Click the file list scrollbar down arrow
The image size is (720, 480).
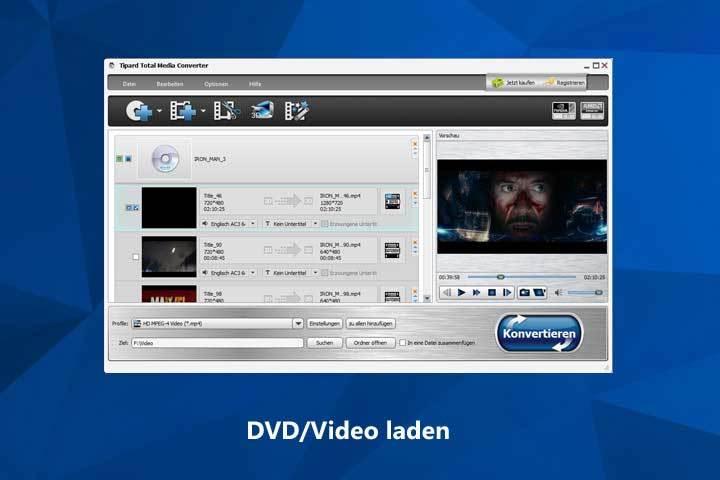[x=427, y=298]
